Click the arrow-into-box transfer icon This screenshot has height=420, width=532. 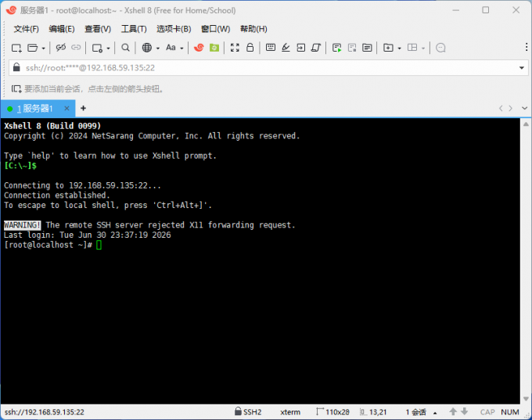(301, 48)
